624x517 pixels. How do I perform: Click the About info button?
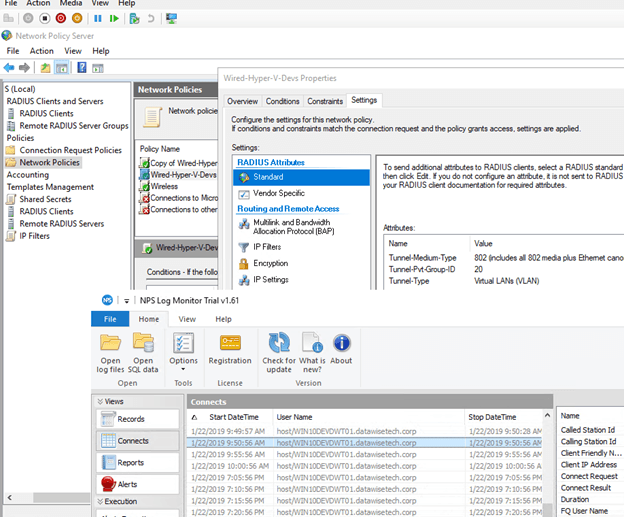pos(341,349)
